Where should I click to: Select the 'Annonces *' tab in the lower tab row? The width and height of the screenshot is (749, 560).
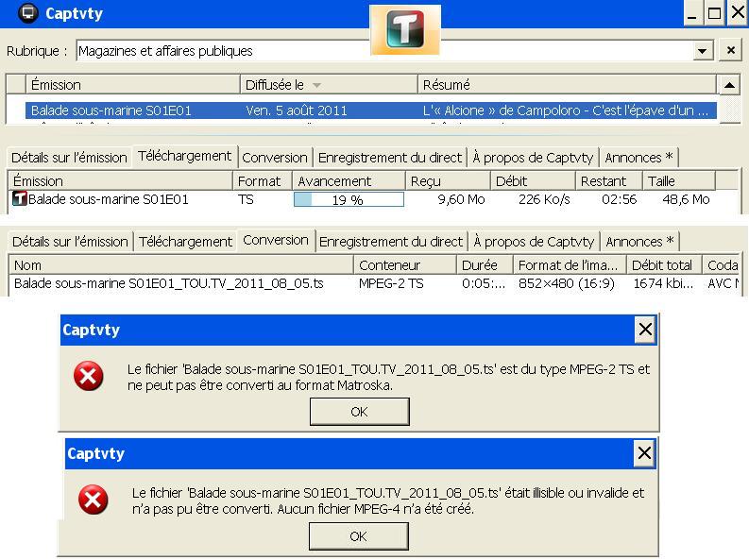639,242
